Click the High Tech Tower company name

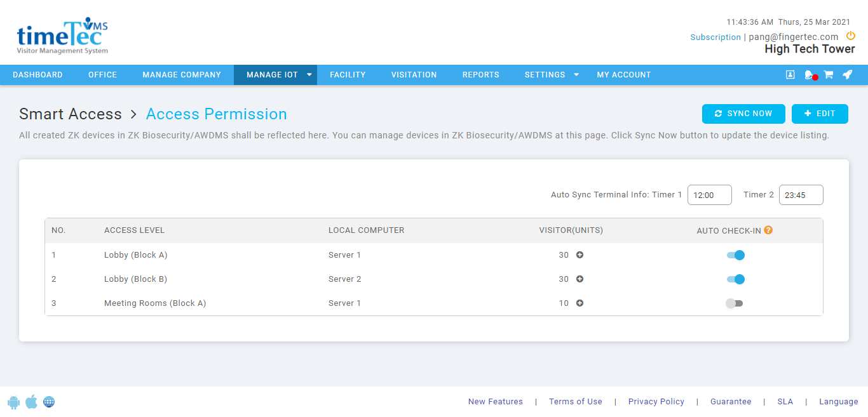[810, 50]
